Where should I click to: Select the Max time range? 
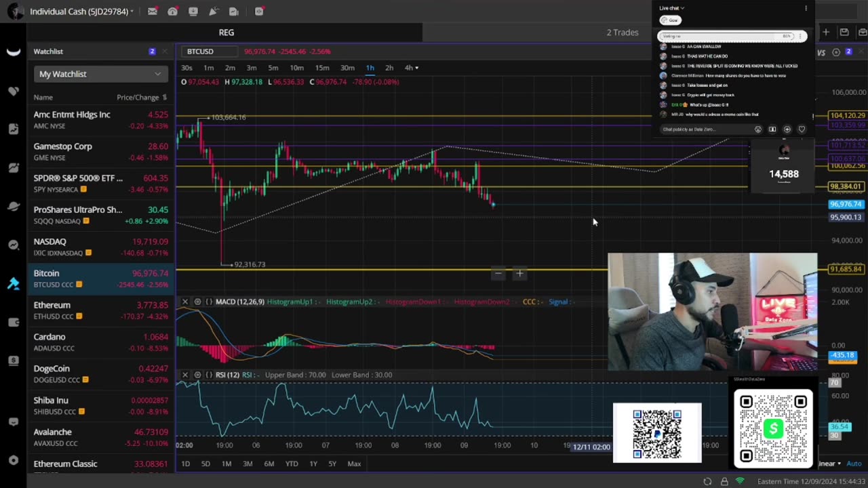354,464
